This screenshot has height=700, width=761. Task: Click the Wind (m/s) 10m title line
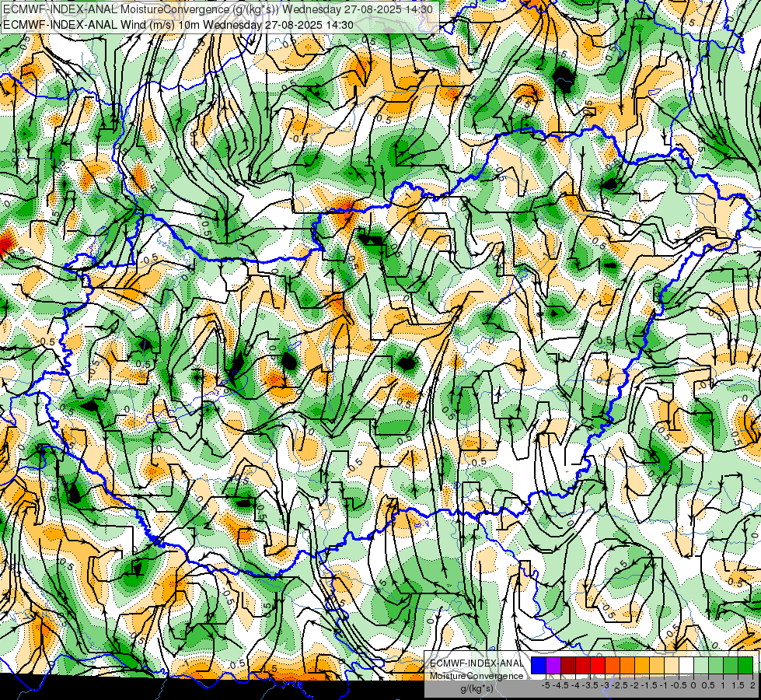tap(178, 25)
